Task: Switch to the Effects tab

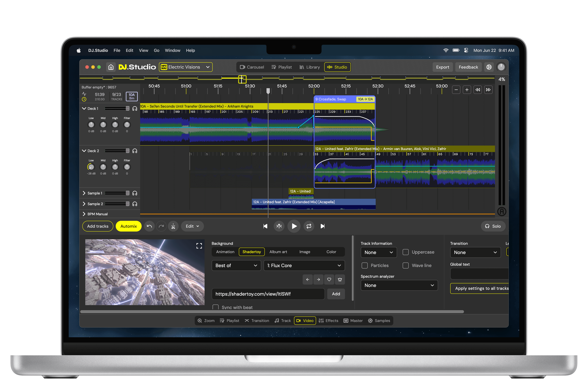Action: point(328,320)
